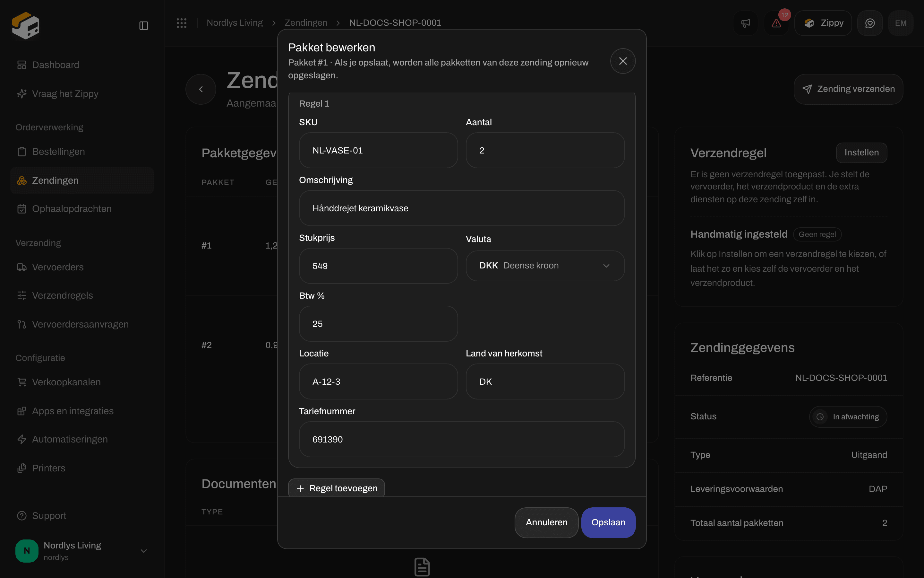Open Support link
This screenshot has height=578, width=924.
tap(82, 516)
